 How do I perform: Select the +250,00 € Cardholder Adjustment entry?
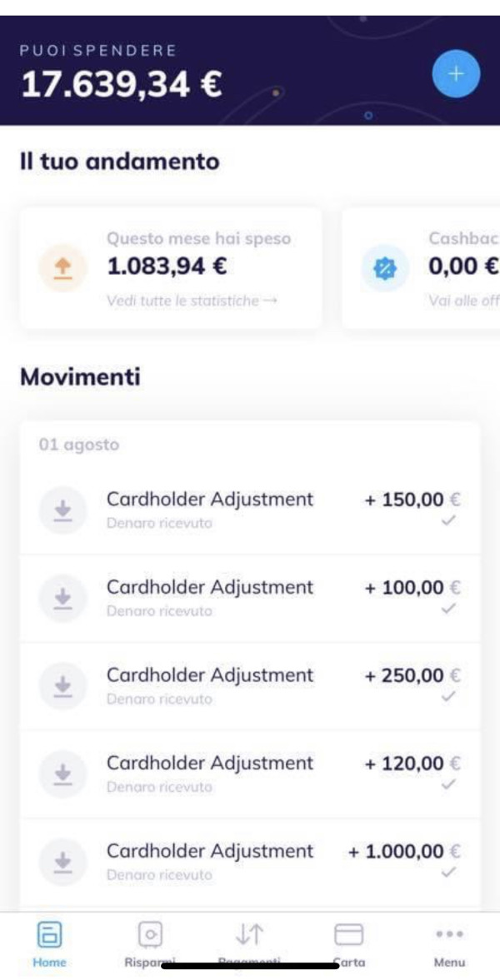coord(250,685)
